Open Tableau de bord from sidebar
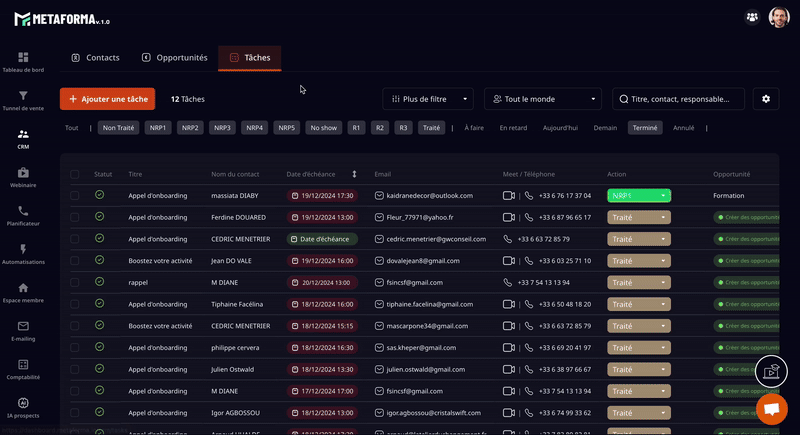Viewport: 800px width, 435px height. click(x=23, y=60)
